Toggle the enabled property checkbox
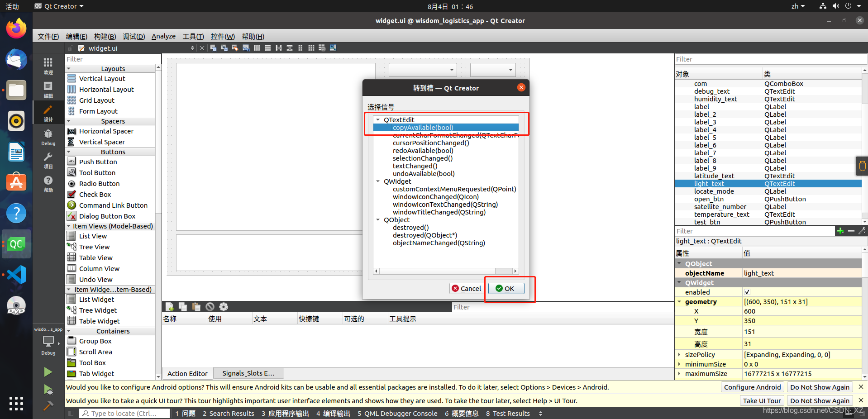This screenshot has width=868, height=419. pyautogui.click(x=747, y=292)
